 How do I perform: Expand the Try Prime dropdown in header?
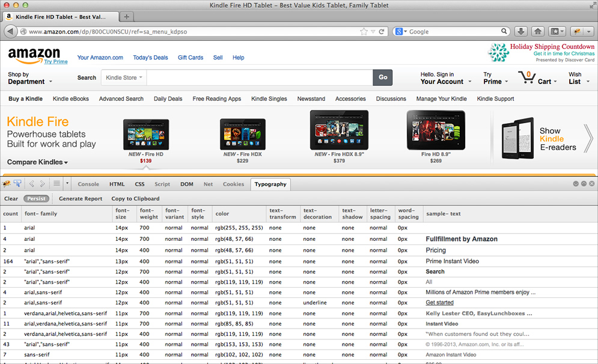pos(495,78)
